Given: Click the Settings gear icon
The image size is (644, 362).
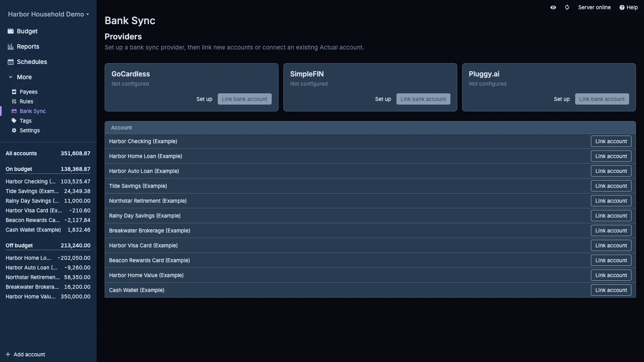Looking at the screenshot, I should tap(14, 130).
